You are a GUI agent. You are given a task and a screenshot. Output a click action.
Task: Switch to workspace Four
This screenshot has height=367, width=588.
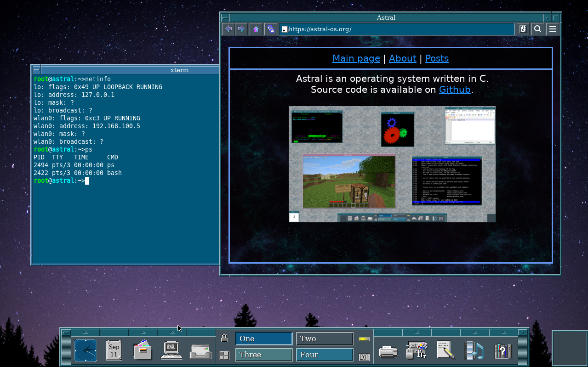point(325,355)
